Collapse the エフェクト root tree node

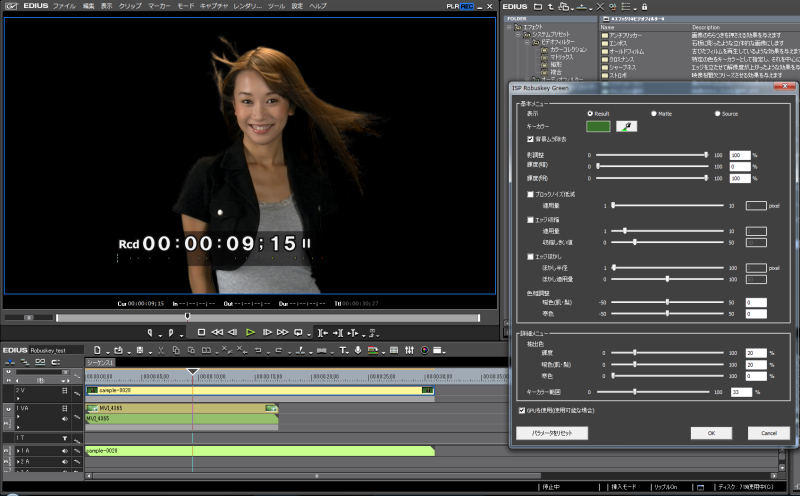(509, 27)
